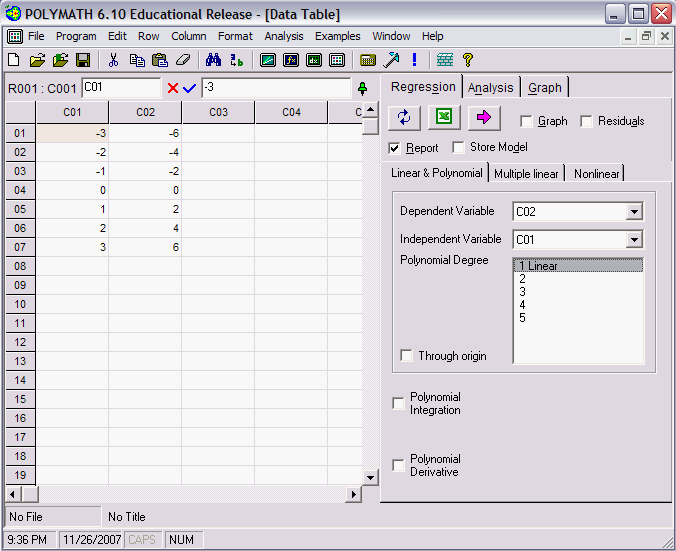Click the red X cancel entry icon
The image size is (676, 551).
pos(173,88)
